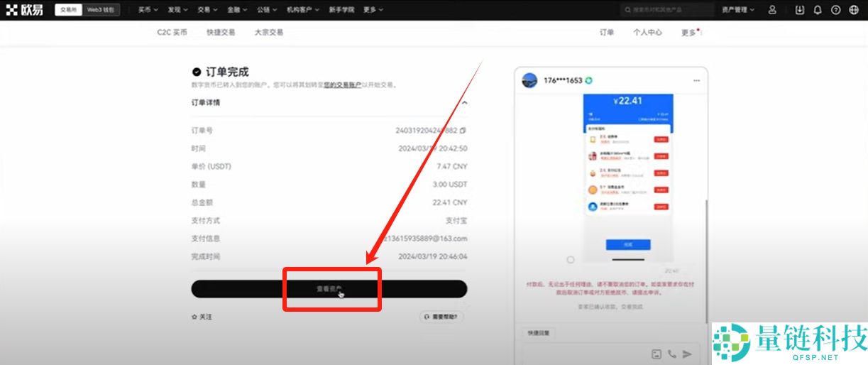Image resolution: width=868 pixels, height=365 pixels.
Task: Open the help question-mark icon
Action: (835, 10)
